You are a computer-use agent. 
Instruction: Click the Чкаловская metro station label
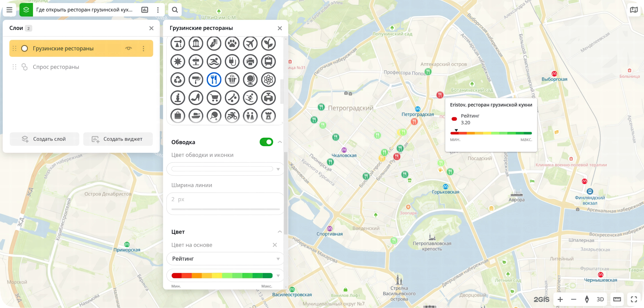point(344,156)
